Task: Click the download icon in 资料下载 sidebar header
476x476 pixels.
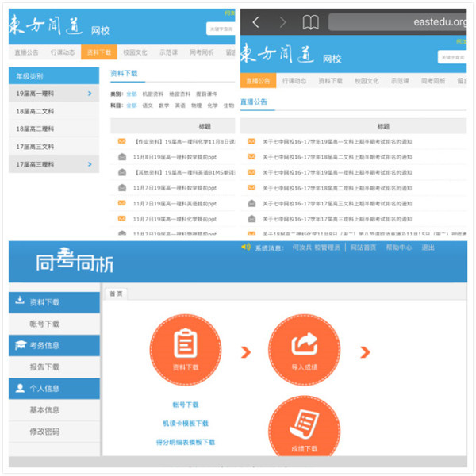Action: [x=20, y=302]
